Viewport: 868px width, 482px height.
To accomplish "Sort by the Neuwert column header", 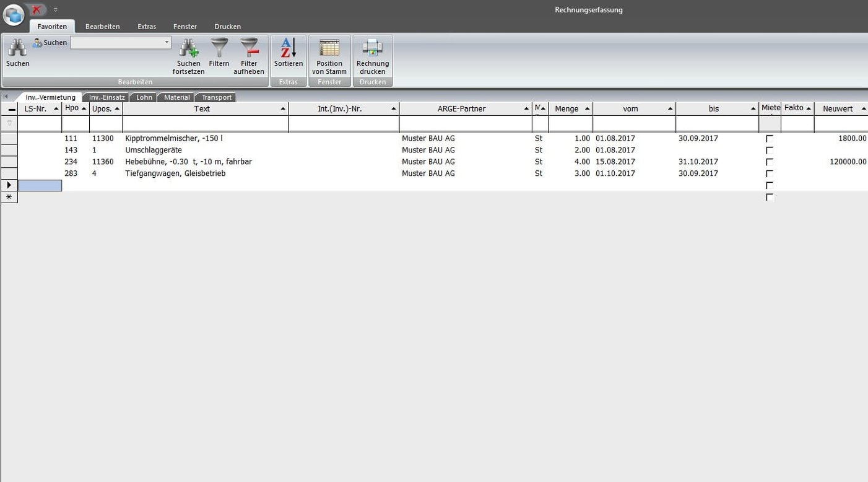I will [841, 109].
